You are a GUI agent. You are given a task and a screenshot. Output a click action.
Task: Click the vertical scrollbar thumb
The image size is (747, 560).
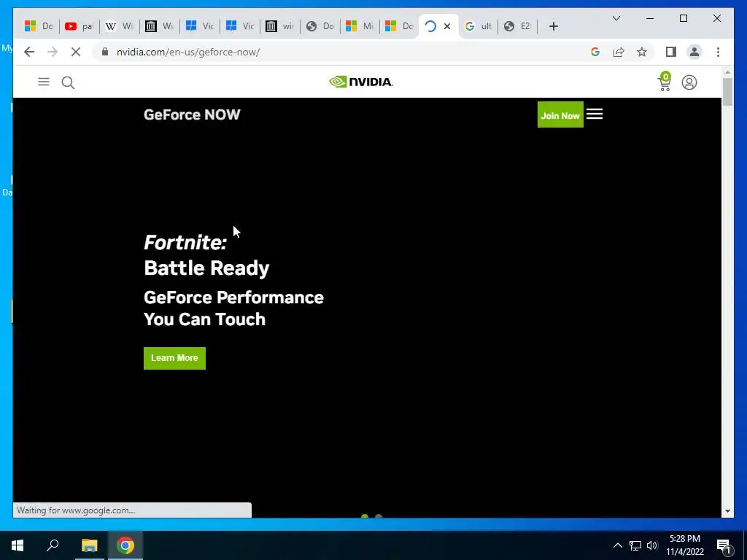[727, 92]
